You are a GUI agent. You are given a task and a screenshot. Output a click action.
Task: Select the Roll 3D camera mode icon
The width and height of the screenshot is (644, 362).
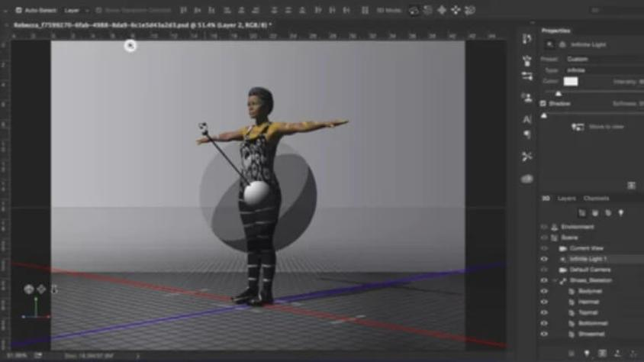(427, 10)
